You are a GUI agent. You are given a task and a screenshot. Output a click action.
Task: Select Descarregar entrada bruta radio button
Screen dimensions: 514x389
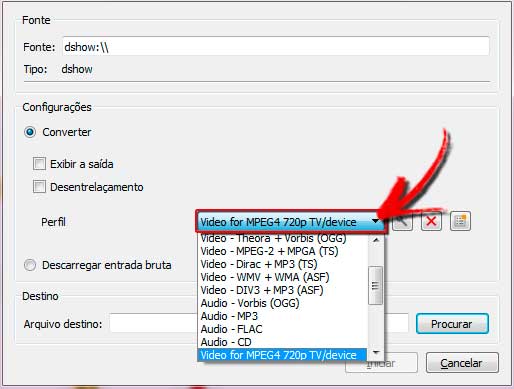coord(30,265)
